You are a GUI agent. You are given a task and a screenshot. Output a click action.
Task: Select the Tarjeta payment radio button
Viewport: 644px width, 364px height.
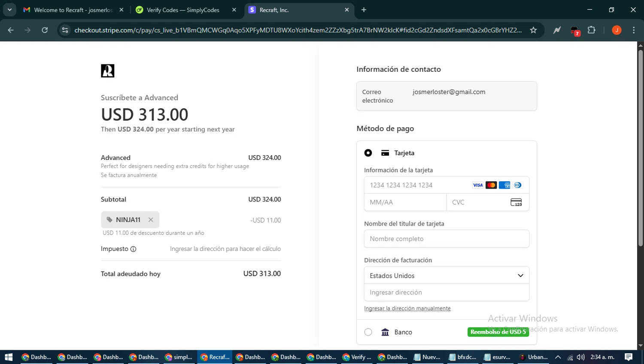(368, 153)
